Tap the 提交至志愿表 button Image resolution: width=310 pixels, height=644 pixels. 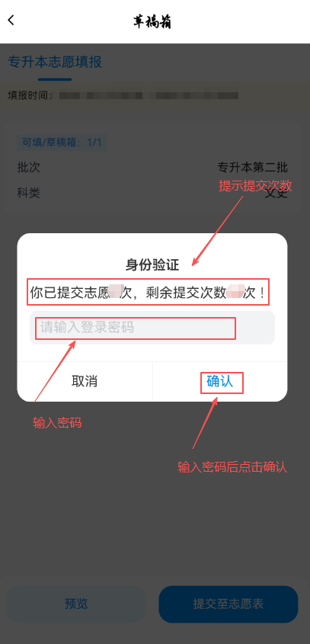229,604
